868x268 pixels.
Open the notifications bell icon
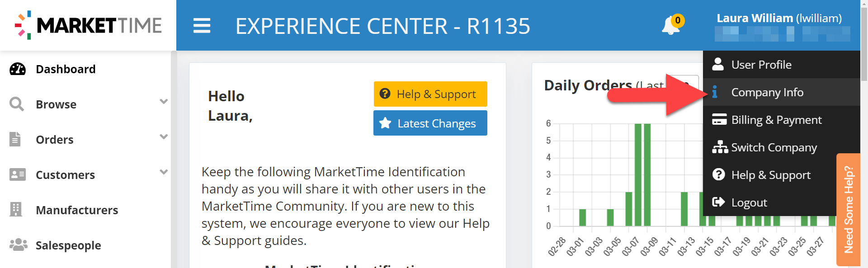point(671,26)
